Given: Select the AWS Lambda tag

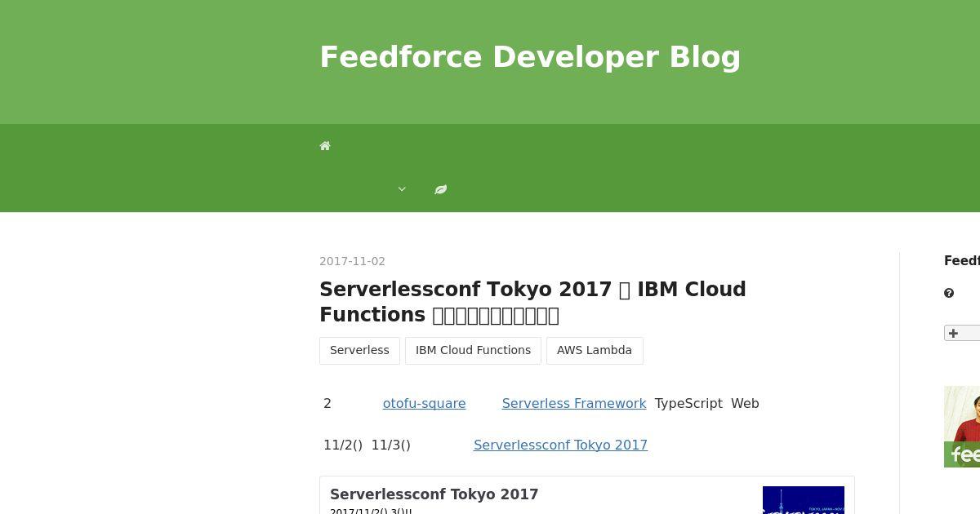Looking at the screenshot, I should coord(595,350).
